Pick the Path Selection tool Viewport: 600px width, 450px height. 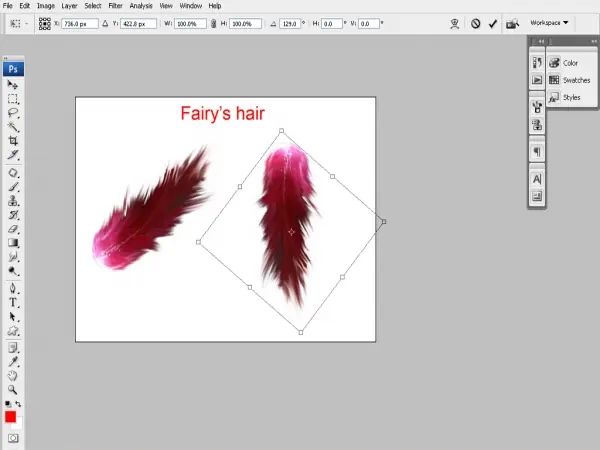coord(13,316)
